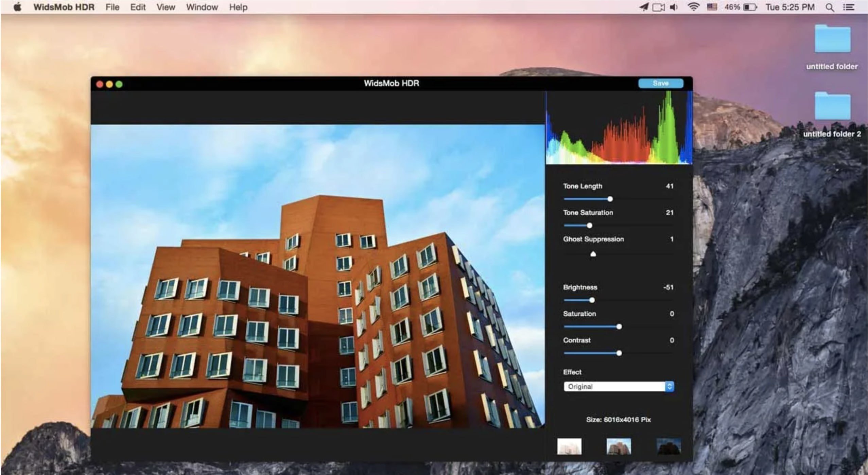Screen dimensions: 868x475
Task: Open the Window menu
Action: click(202, 7)
